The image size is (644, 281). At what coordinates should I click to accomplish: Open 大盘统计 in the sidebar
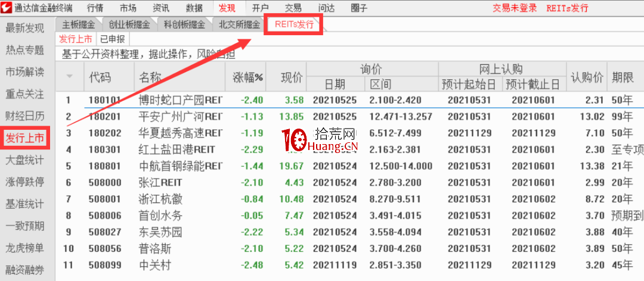pyautogui.click(x=24, y=160)
